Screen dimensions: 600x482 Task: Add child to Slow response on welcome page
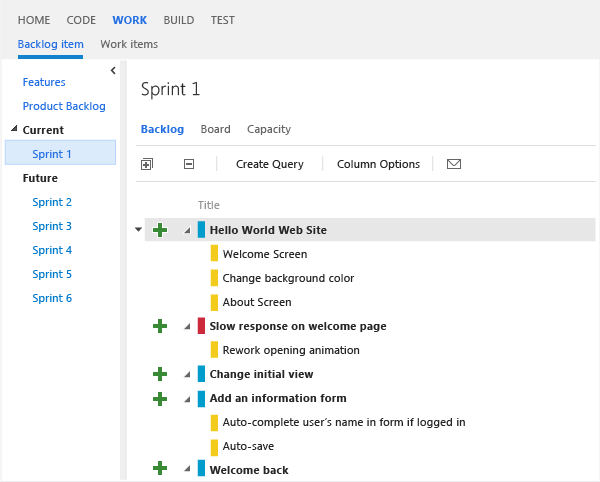[160, 326]
